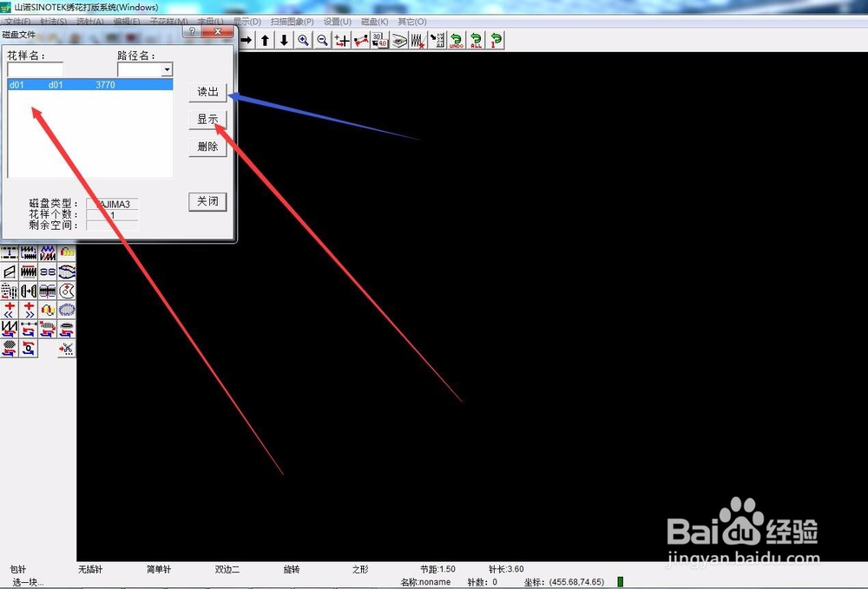
Task: Click the green undo ALL icon
Action: click(476, 41)
